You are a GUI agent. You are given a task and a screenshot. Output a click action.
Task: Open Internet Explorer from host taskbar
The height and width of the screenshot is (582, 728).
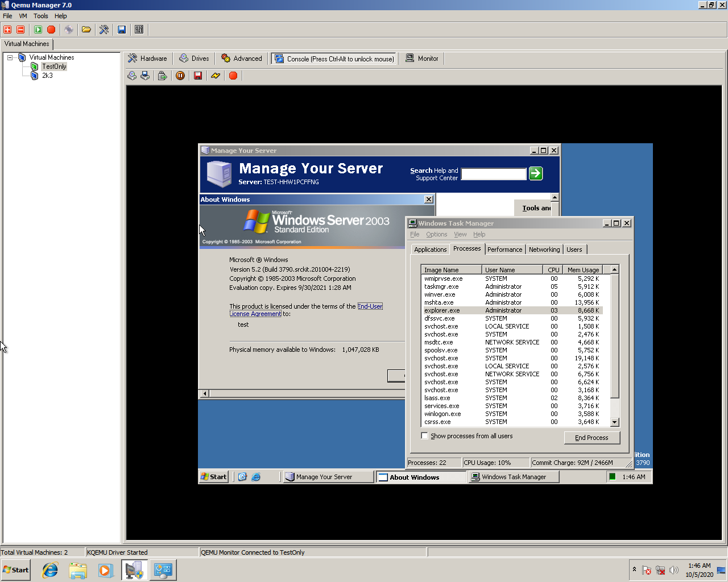(50, 570)
